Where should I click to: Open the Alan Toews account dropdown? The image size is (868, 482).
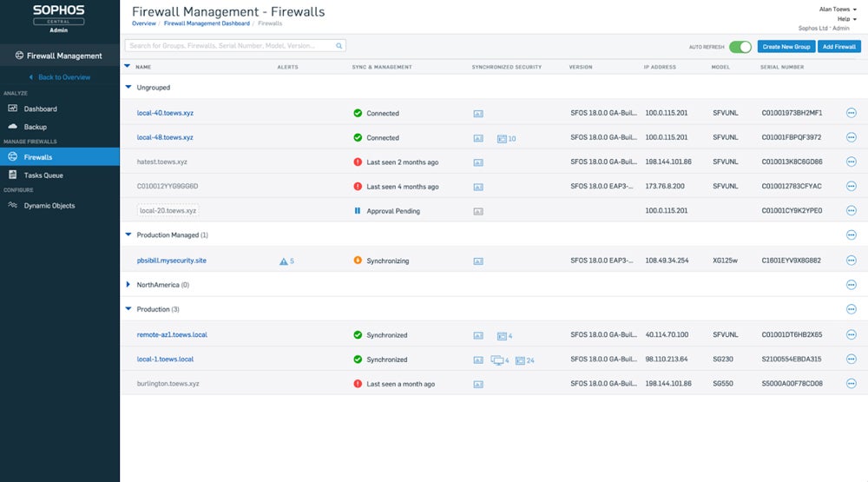pos(838,9)
